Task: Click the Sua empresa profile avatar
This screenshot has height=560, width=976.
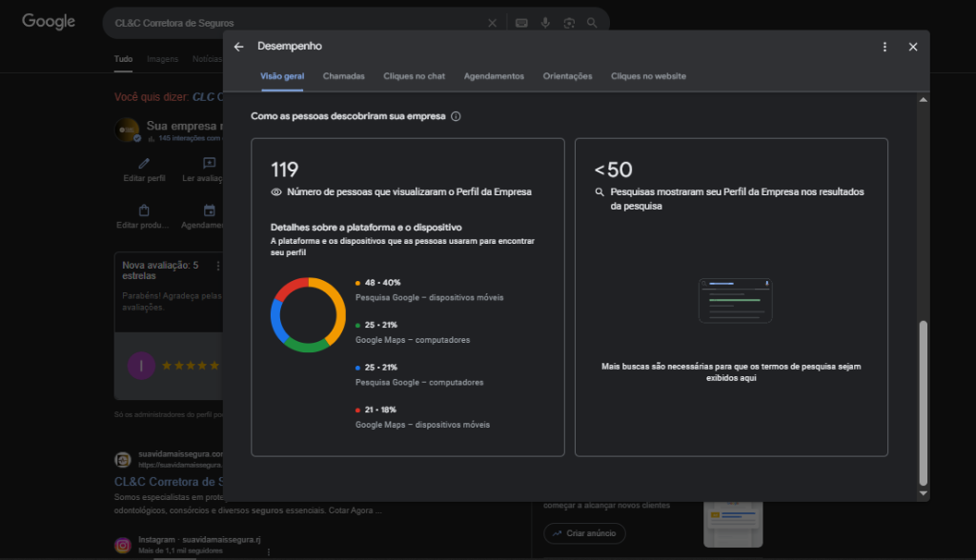Action: point(127,130)
